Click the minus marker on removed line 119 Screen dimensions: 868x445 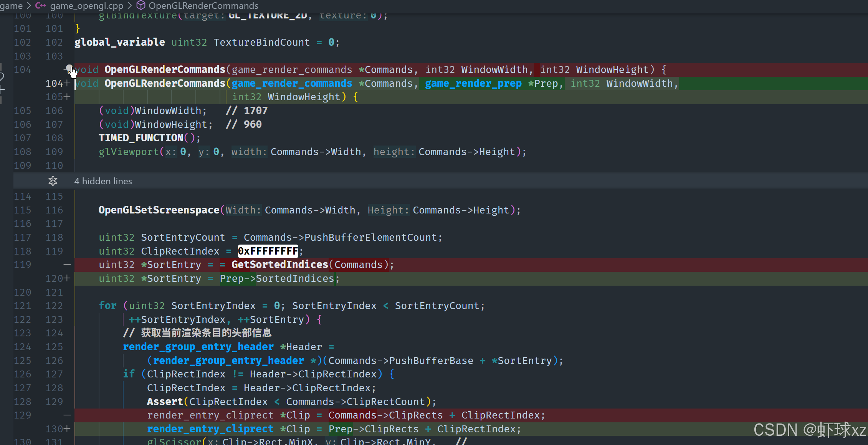tap(67, 265)
